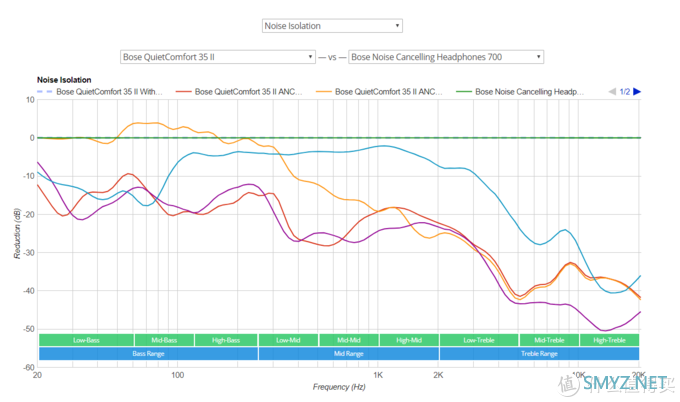Image resolution: width=680 pixels, height=402 pixels.
Task: Click the Mid-Bass band label
Action: click(x=164, y=340)
